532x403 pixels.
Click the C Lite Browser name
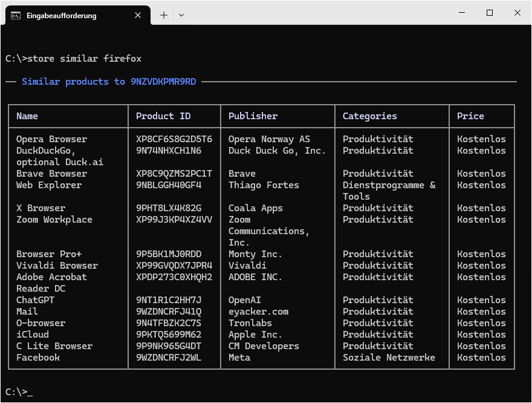click(x=54, y=347)
